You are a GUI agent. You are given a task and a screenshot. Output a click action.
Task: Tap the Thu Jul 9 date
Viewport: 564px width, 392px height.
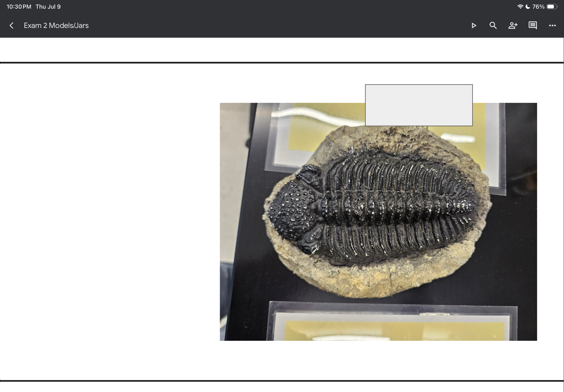(x=48, y=7)
